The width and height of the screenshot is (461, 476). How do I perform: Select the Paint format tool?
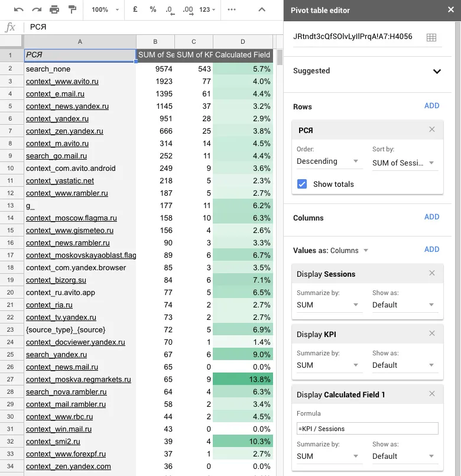point(72,9)
